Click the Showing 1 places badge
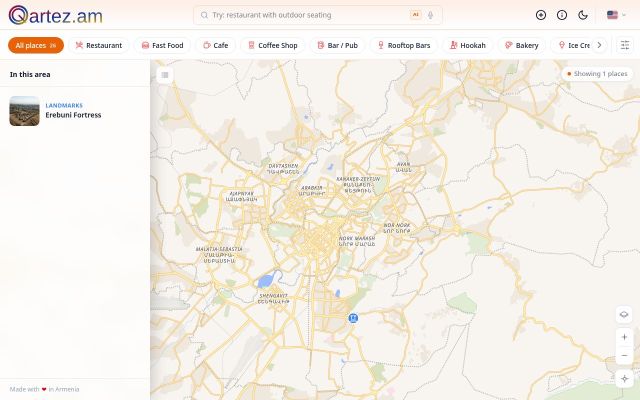The width and height of the screenshot is (640, 400). coord(598,74)
